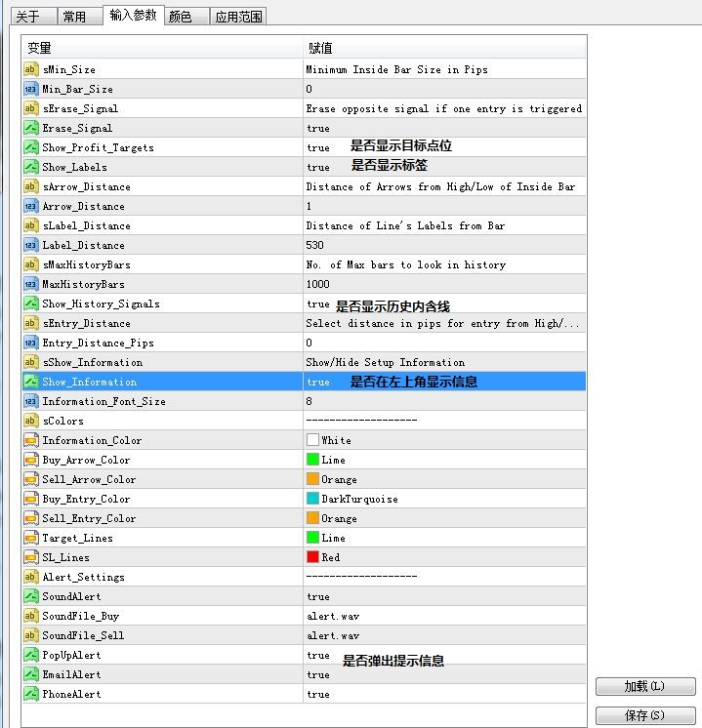Click the color icon beside SL_Lines
Viewport: 702px width, 728px height.
click(30, 557)
